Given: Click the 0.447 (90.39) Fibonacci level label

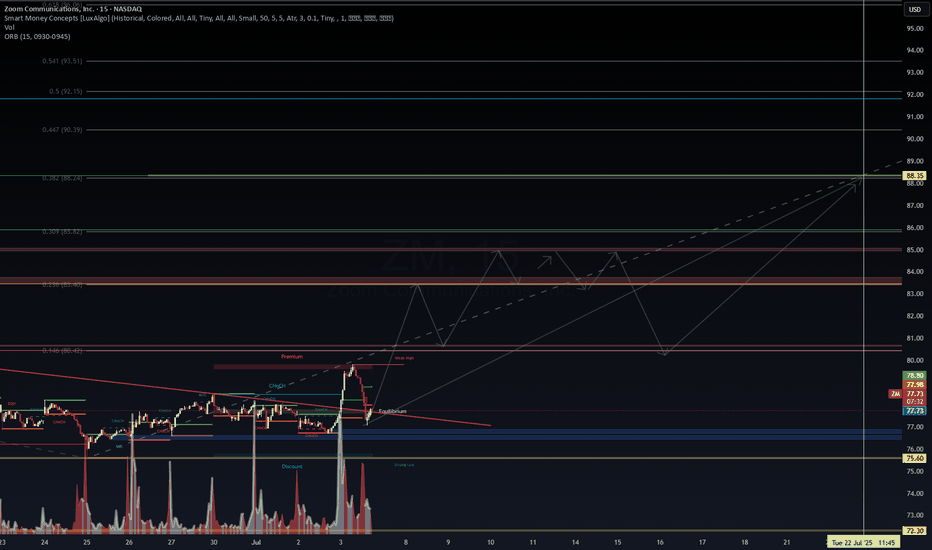Looking at the screenshot, I should pyautogui.click(x=62, y=130).
